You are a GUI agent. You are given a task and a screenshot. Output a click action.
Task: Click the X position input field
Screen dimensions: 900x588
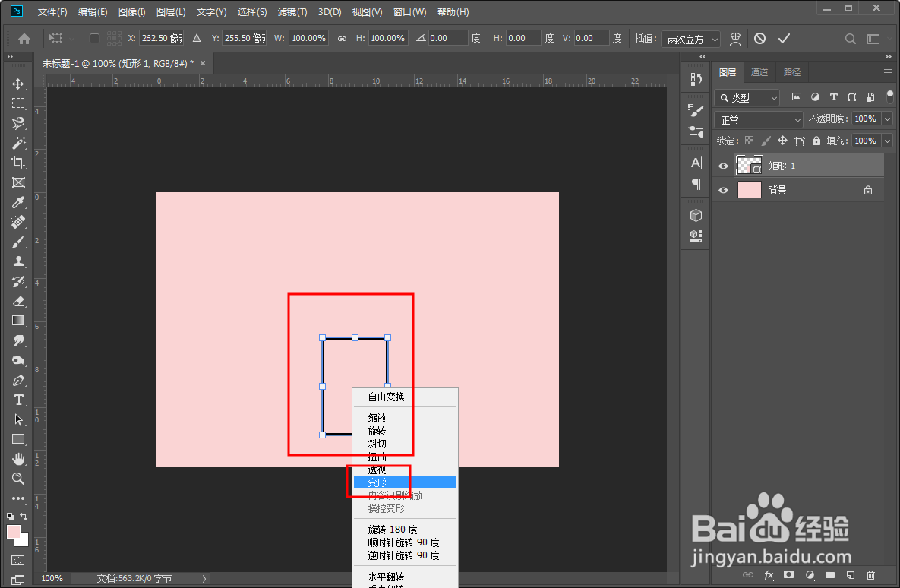161,38
